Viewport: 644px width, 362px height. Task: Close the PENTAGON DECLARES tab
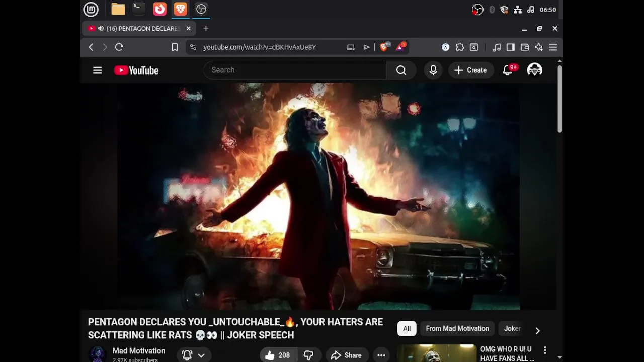(x=188, y=29)
